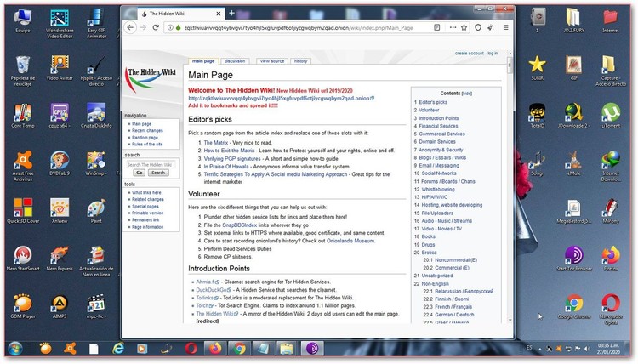This screenshot has width=638, height=364.
Task: Focus the Search The Hidden Wiki field
Action: [151, 165]
